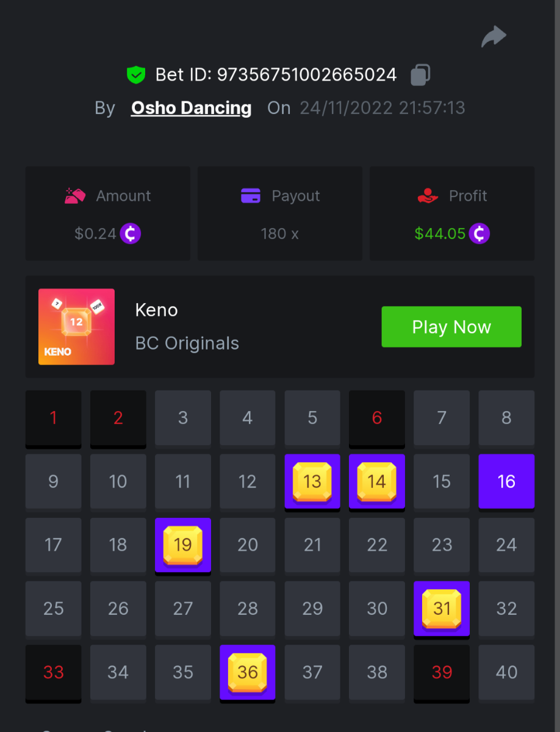This screenshot has width=560, height=732.
Task: Toggle the purple tile number 16
Action: pos(506,481)
